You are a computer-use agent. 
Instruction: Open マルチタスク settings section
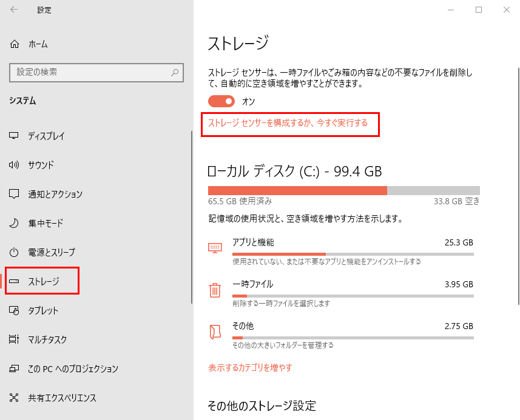coord(47,339)
